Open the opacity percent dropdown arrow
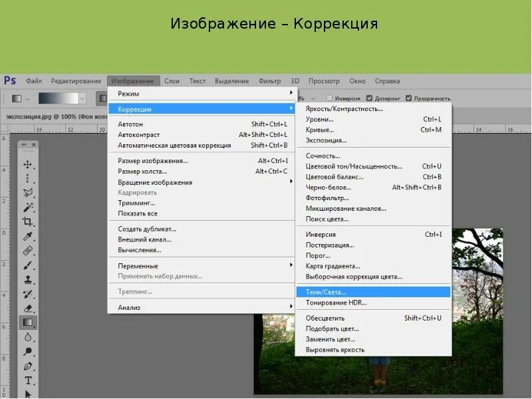 pos(313,98)
